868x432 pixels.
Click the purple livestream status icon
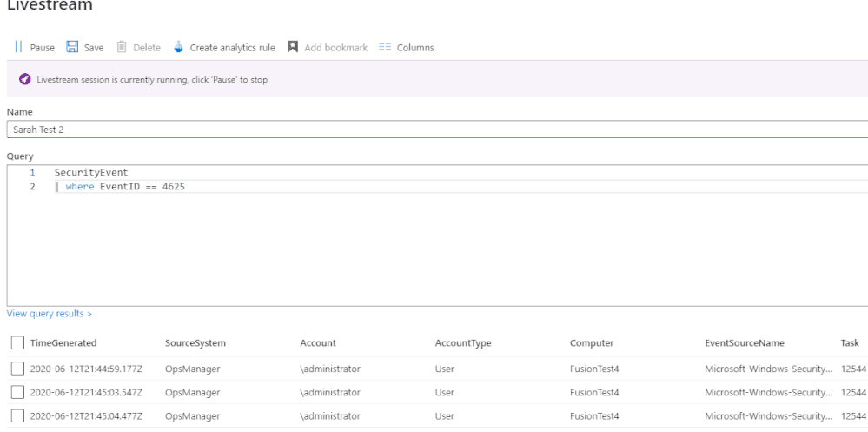pyautogui.click(x=24, y=80)
